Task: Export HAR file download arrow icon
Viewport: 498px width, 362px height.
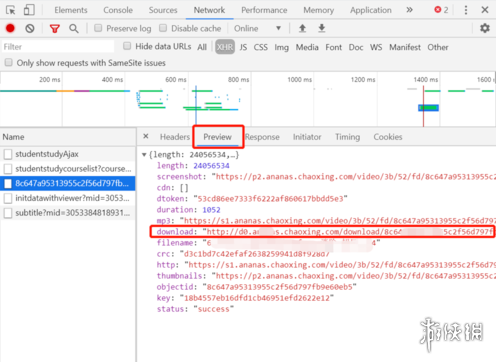Action: (x=322, y=28)
